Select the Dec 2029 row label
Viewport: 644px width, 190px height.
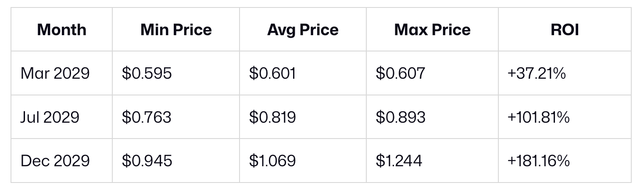(x=55, y=161)
